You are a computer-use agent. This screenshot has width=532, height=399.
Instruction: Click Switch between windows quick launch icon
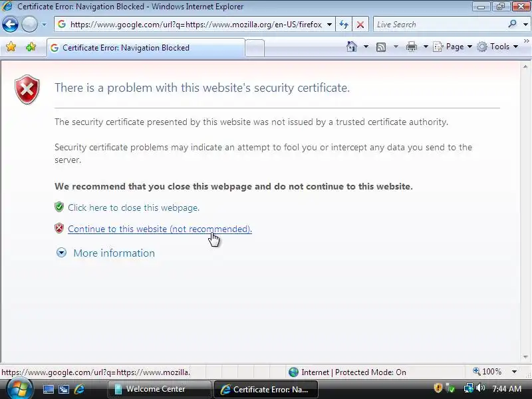point(64,389)
